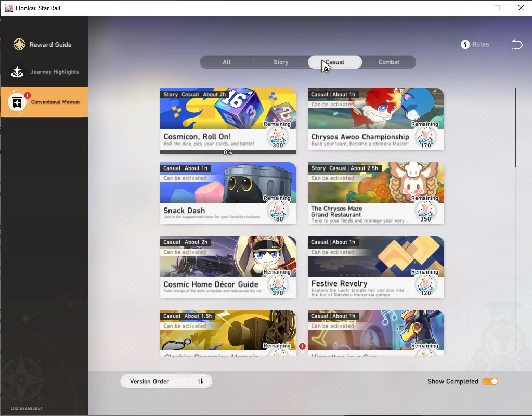Open the Festive Revelry event card
Viewport: 532px width, 416px height.
tap(376, 267)
